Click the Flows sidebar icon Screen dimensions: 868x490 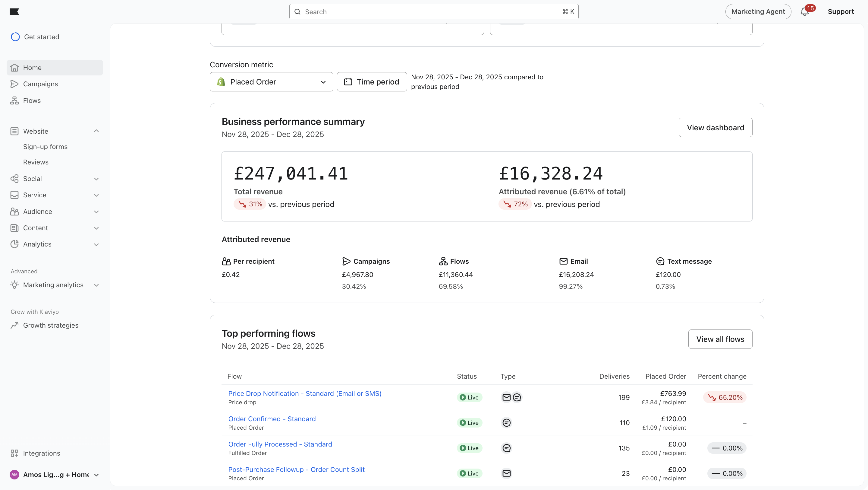pyautogui.click(x=14, y=100)
